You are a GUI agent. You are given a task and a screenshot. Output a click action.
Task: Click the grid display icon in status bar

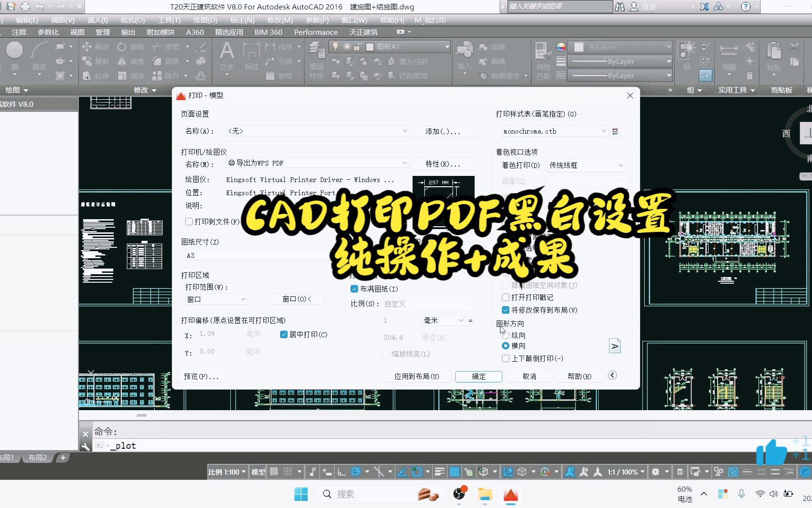274,471
